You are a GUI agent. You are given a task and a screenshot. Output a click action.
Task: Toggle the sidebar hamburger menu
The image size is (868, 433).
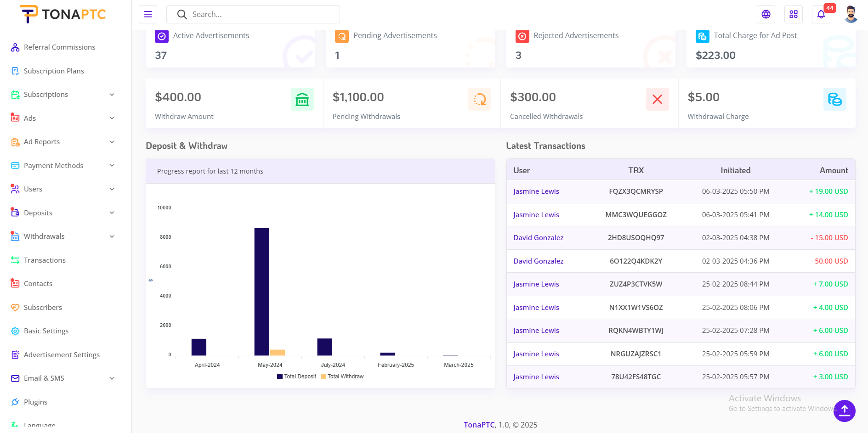(148, 14)
